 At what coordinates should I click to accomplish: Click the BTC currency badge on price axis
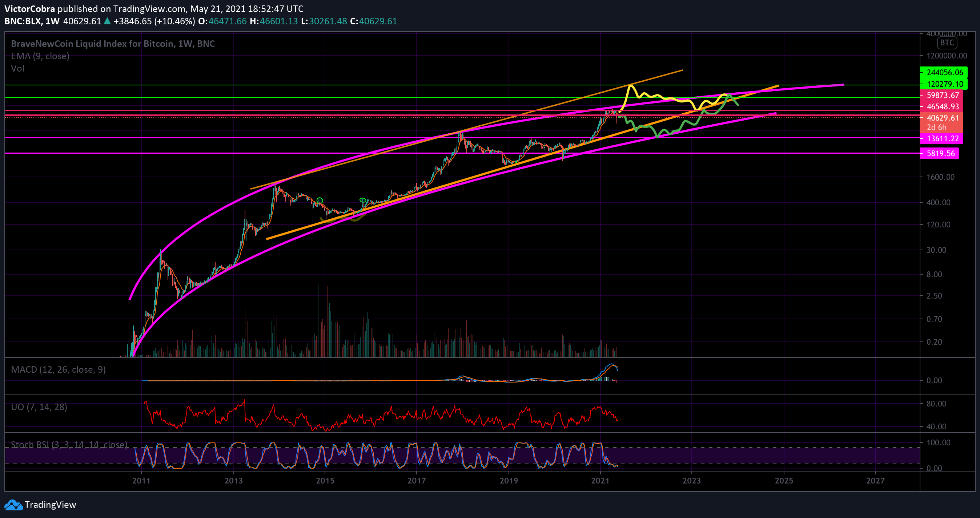(947, 43)
